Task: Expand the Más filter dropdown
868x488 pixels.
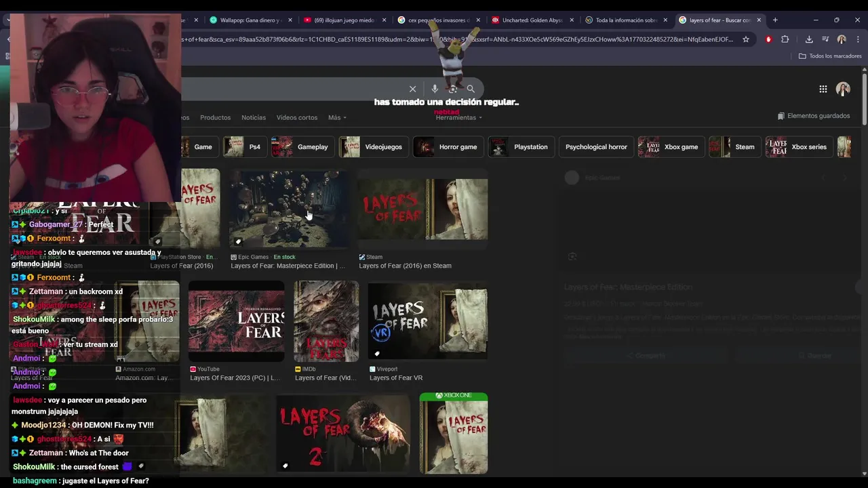Action: pyautogui.click(x=337, y=117)
